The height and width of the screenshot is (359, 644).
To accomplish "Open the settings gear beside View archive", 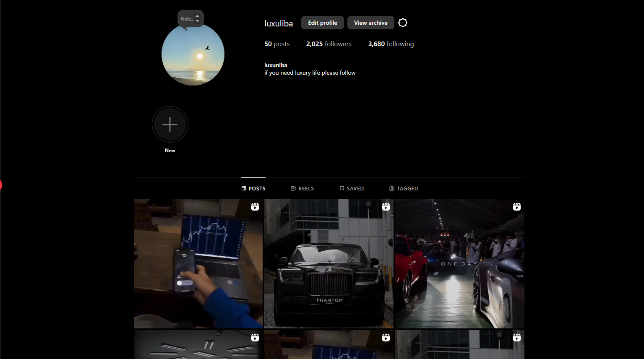I will (402, 23).
